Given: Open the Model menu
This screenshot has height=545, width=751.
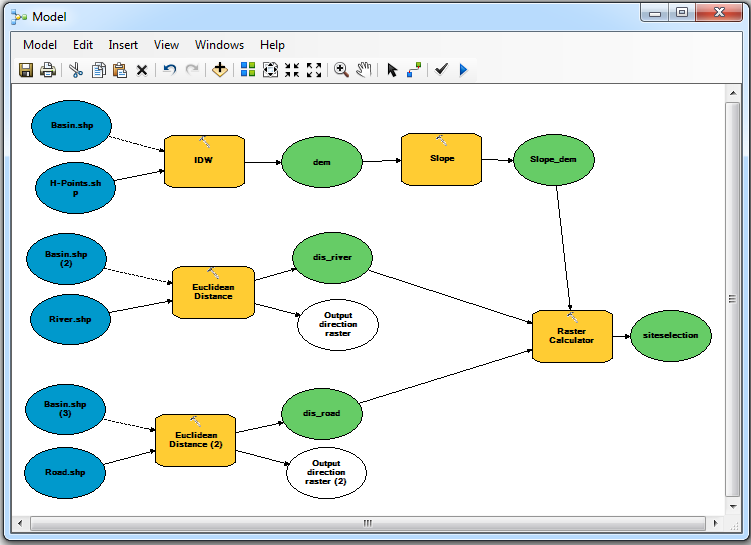Looking at the screenshot, I should point(40,45).
